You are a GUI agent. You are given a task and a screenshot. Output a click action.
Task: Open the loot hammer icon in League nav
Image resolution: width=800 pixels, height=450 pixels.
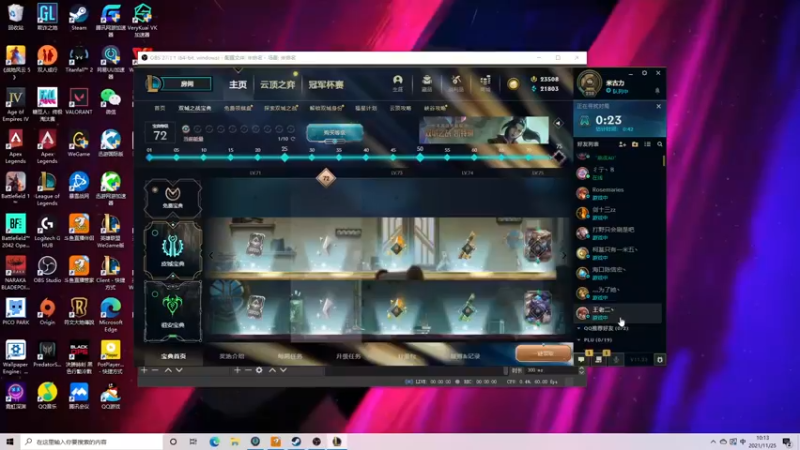click(456, 83)
